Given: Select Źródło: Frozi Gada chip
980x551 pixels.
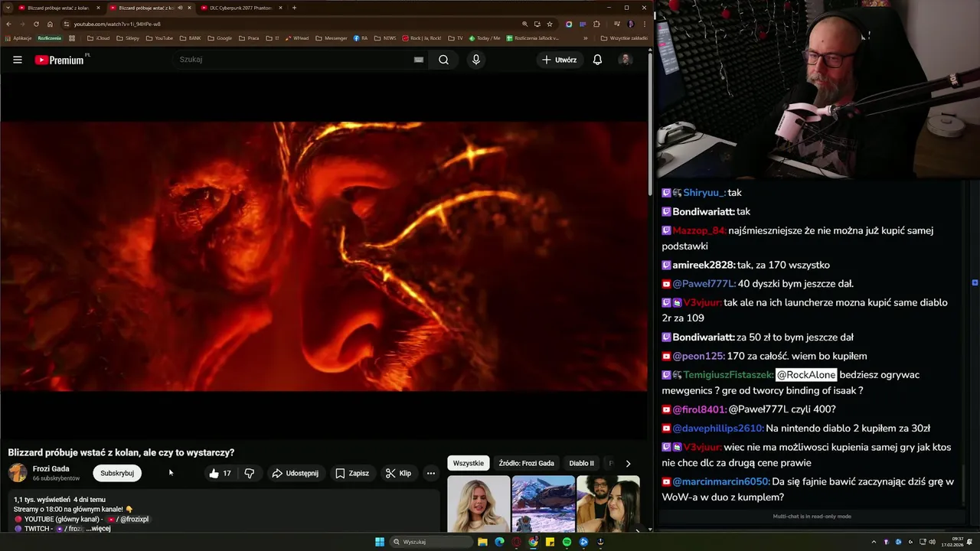Looking at the screenshot, I should point(526,463).
